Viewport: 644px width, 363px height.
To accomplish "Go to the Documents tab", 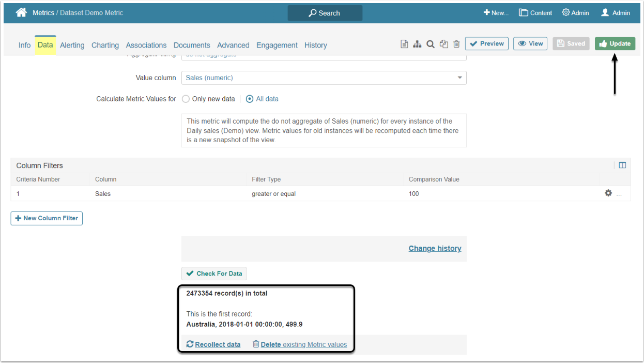I will click(x=192, y=45).
